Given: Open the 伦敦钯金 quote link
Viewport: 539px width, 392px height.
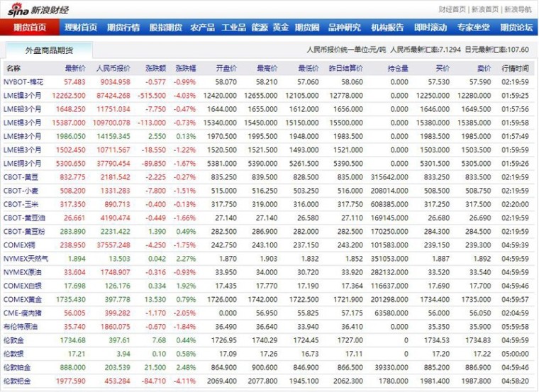Looking at the screenshot, I should (x=17, y=381).
